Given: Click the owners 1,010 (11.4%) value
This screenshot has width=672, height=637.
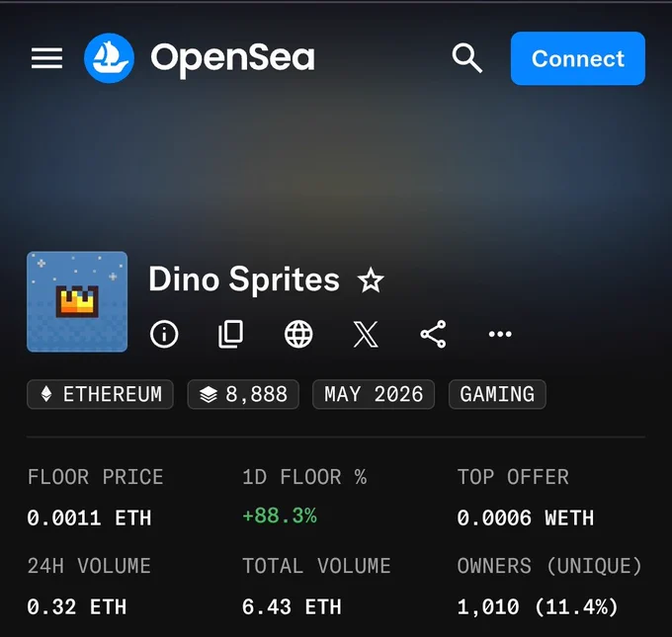Looking at the screenshot, I should point(538,607).
